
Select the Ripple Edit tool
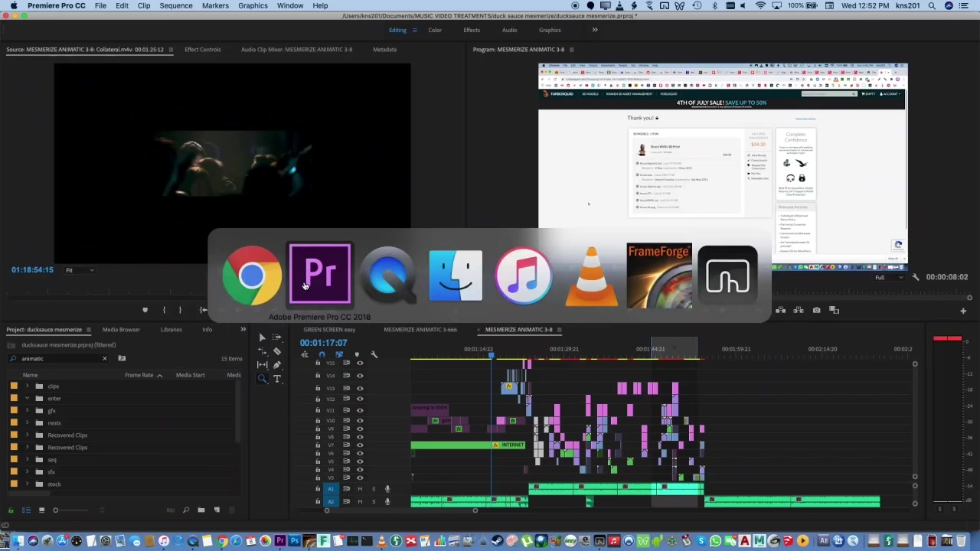[x=262, y=351]
